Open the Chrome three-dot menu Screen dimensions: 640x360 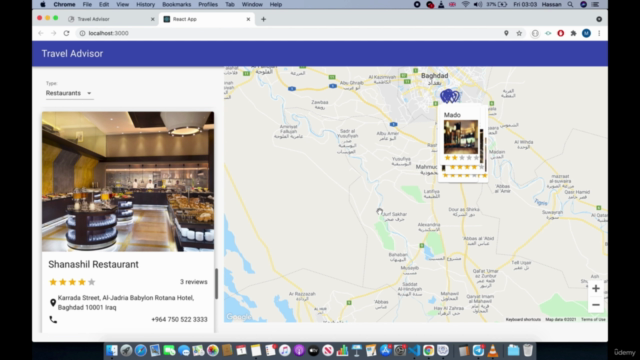pos(599,33)
